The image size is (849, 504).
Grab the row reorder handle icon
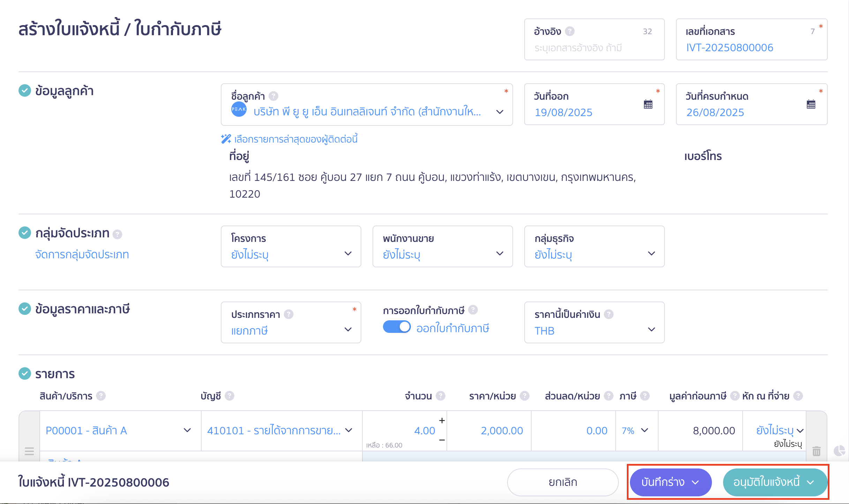pos(29,451)
